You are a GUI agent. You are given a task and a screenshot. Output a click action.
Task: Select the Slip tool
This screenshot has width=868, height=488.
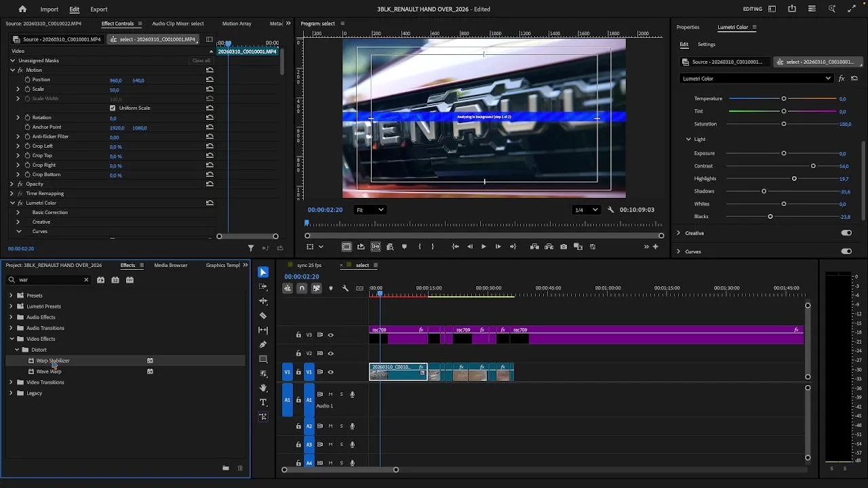point(263,330)
